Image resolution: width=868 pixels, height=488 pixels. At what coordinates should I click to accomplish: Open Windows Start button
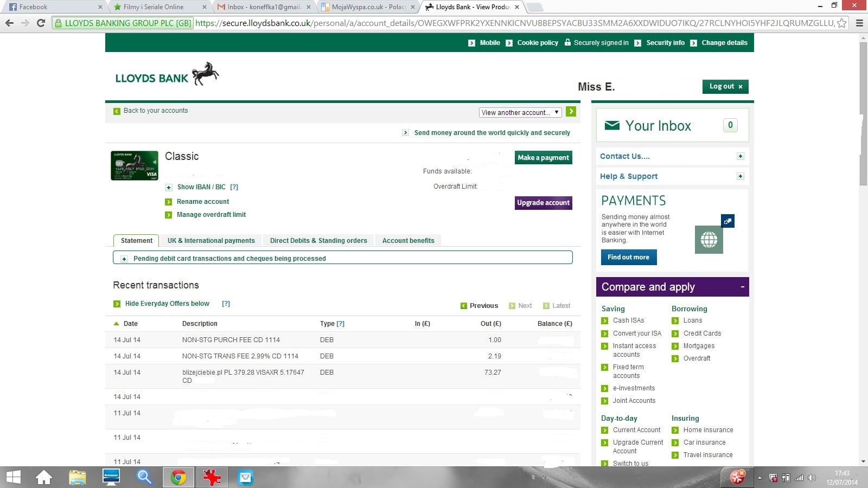13,478
